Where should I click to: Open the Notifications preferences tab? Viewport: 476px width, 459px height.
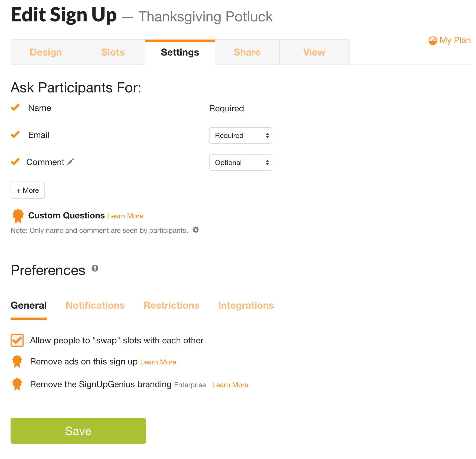coord(95,305)
